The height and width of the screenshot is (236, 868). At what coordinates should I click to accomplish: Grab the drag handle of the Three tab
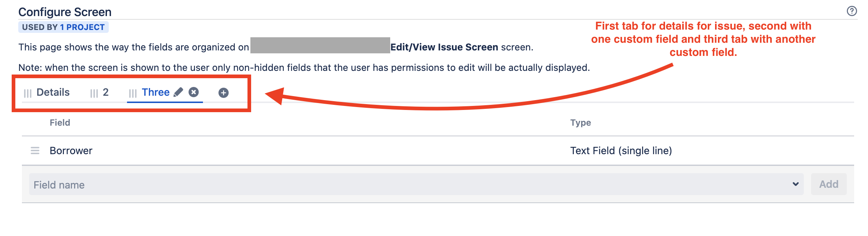pyautogui.click(x=133, y=92)
